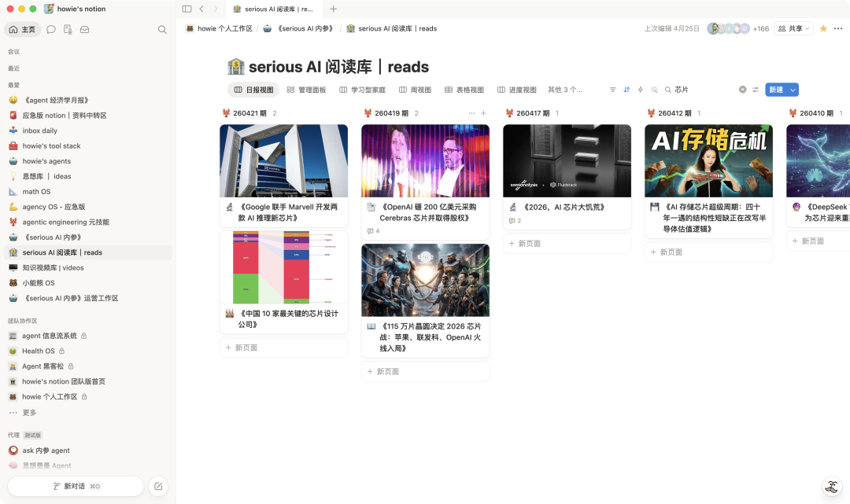Open the inbox tray icon in sidebar
This screenshot has height=504, width=850.
[84, 30]
